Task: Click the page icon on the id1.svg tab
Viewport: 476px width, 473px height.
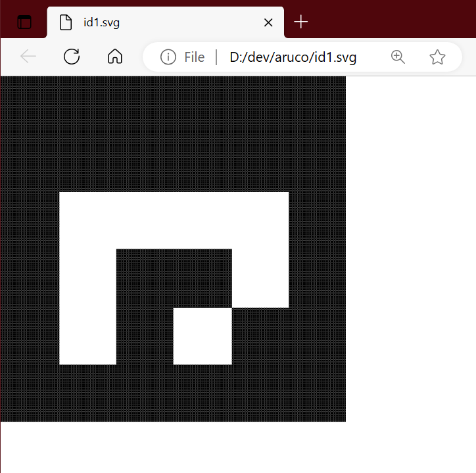Action: click(x=66, y=22)
